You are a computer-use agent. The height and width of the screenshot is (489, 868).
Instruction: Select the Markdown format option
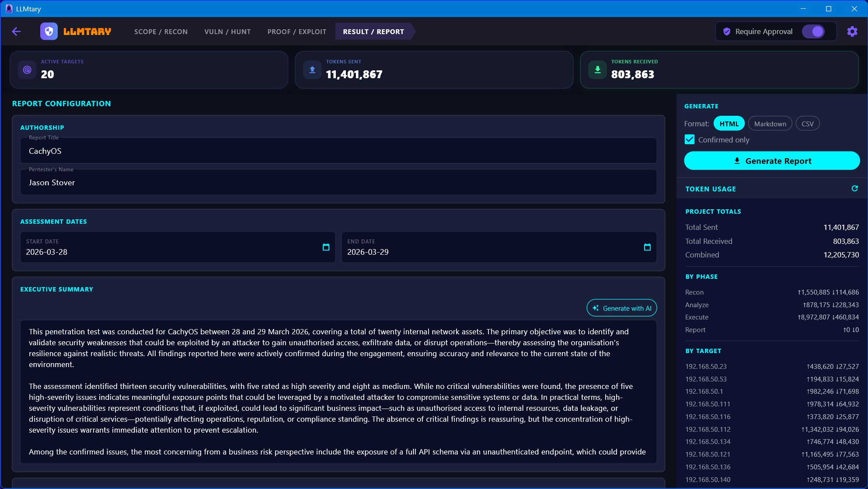(x=770, y=123)
